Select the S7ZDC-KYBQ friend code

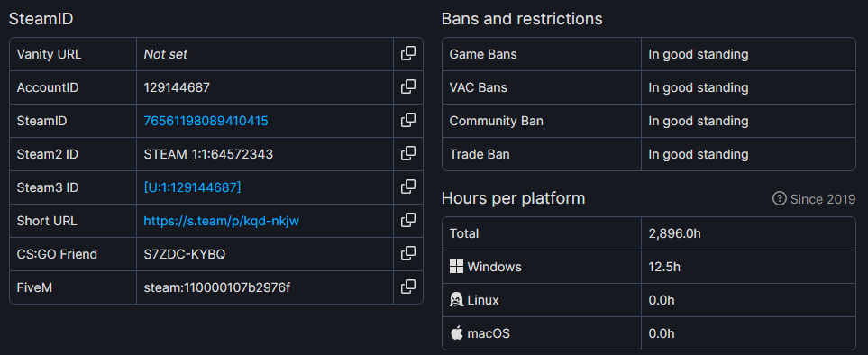click(185, 254)
